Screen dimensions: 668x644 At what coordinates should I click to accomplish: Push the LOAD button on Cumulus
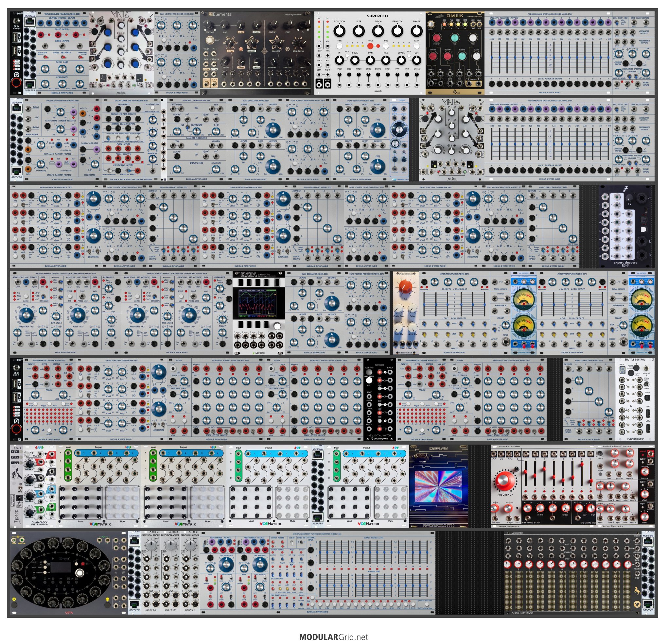click(479, 24)
